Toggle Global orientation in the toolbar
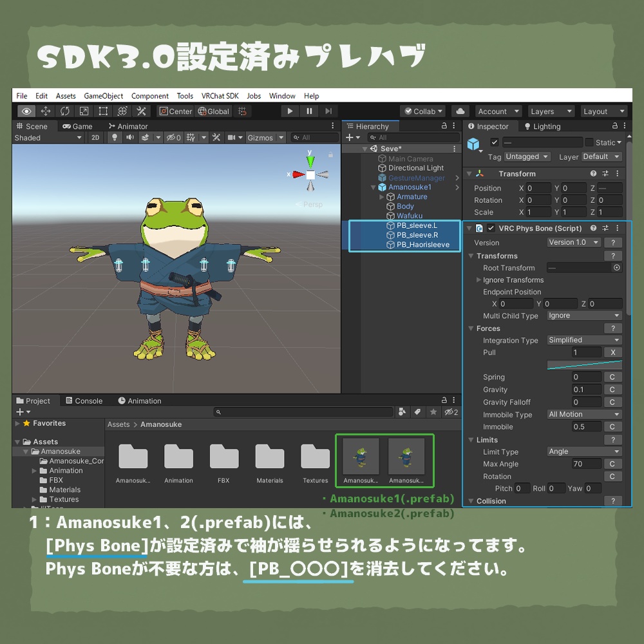The height and width of the screenshot is (644, 644). [213, 111]
